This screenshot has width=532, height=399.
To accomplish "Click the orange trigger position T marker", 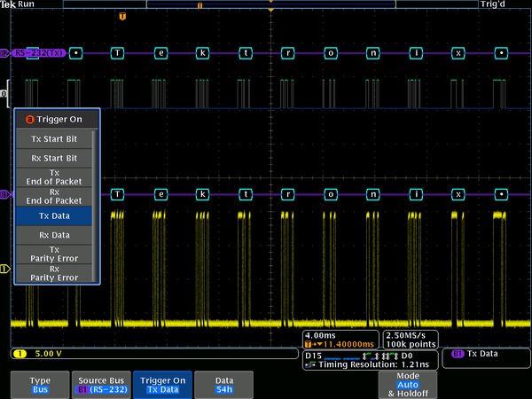I will click(122, 16).
